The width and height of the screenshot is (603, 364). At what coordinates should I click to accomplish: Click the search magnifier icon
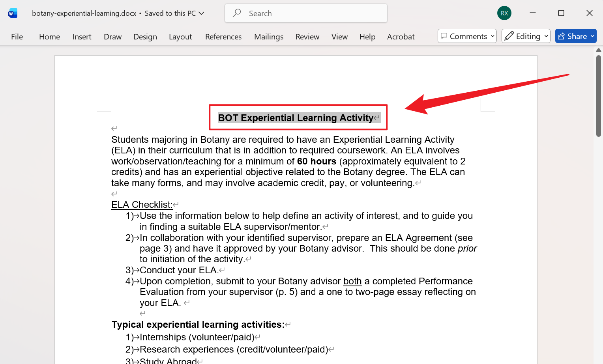237,13
